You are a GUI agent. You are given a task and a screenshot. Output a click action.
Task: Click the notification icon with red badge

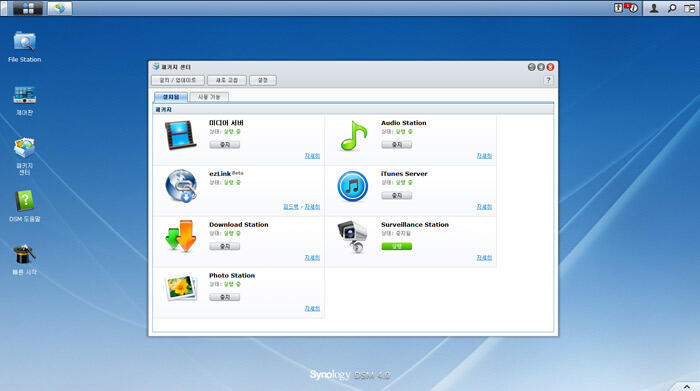[x=631, y=8]
